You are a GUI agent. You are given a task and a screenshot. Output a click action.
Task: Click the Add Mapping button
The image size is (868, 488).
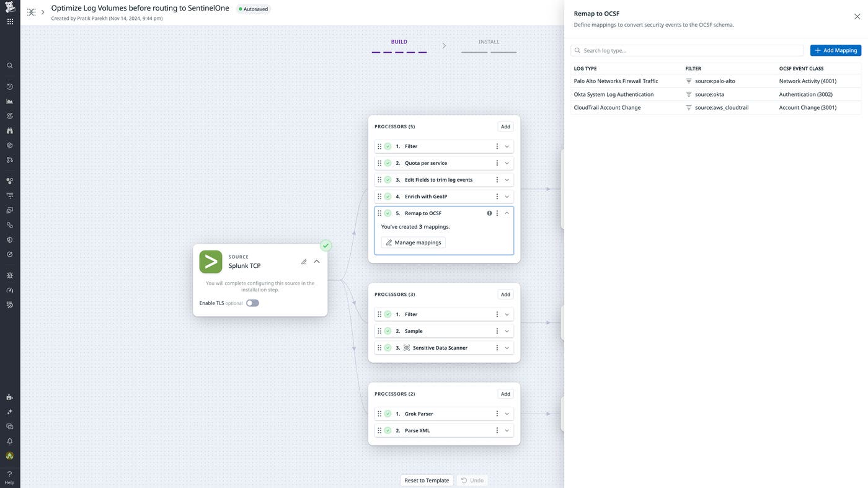(835, 50)
